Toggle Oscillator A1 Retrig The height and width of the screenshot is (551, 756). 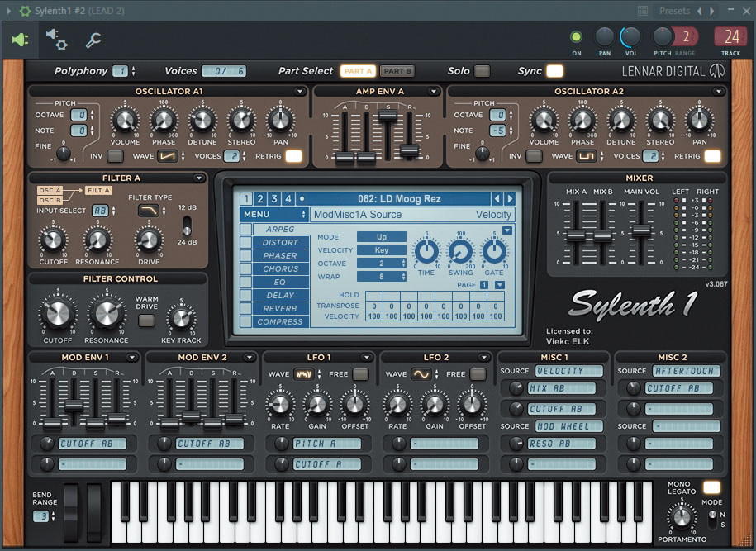click(x=293, y=156)
